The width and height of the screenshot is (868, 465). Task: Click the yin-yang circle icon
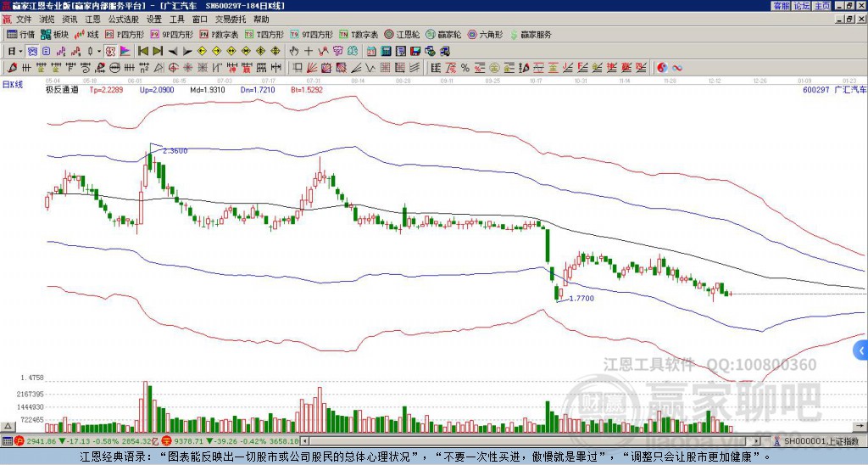662,68
